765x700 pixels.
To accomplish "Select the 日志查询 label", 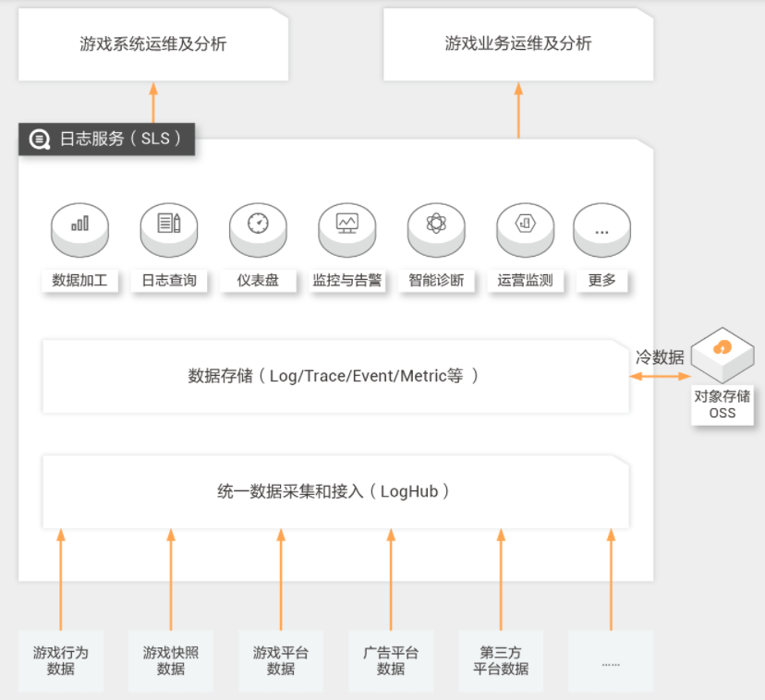I will (169, 281).
